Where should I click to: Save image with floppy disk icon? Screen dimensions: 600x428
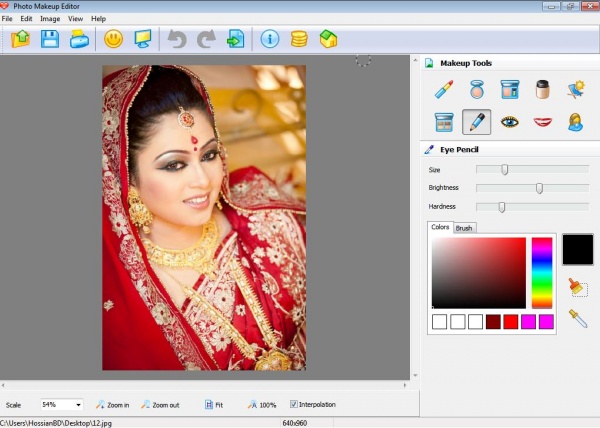click(50, 39)
